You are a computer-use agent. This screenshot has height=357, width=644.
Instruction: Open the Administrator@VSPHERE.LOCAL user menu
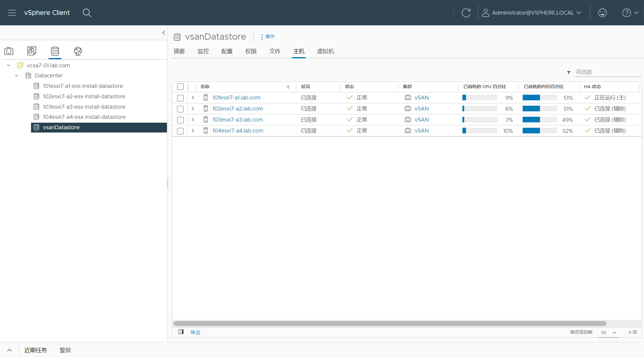click(x=532, y=13)
